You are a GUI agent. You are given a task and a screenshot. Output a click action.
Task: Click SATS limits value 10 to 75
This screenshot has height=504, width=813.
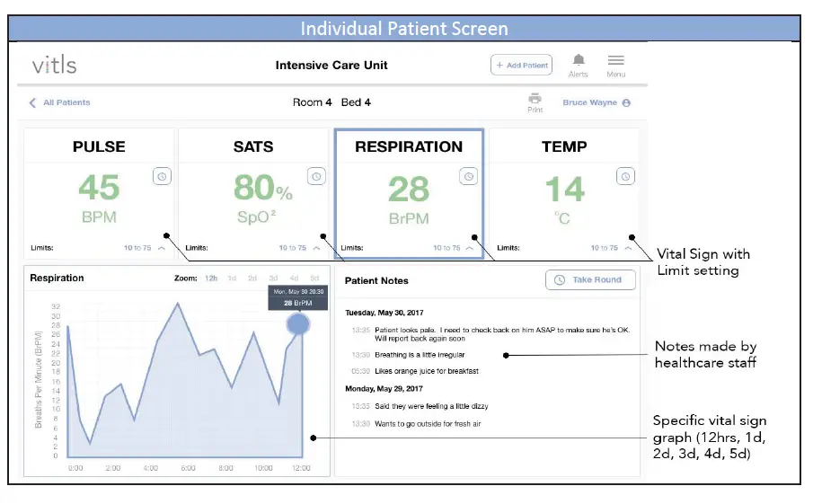(x=293, y=248)
